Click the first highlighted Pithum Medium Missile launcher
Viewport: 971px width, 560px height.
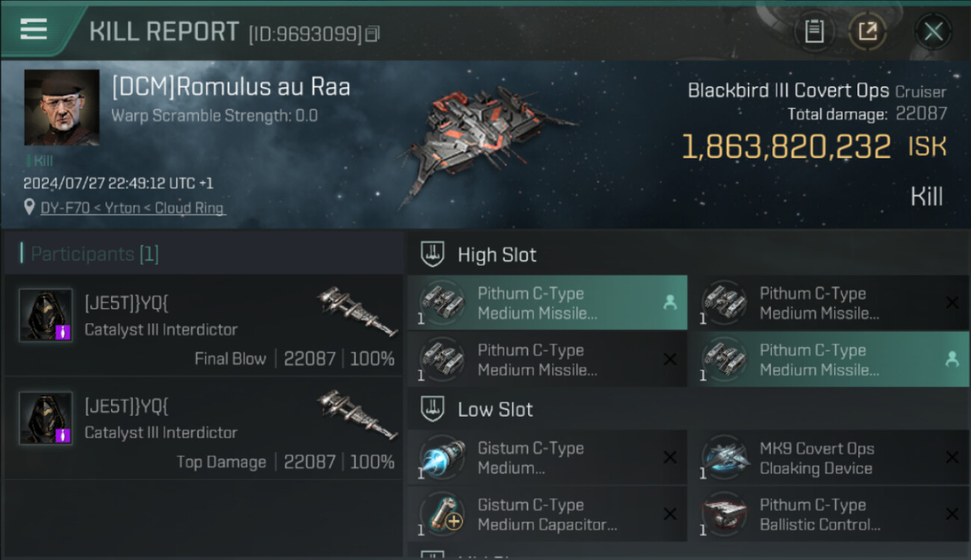click(547, 303)
